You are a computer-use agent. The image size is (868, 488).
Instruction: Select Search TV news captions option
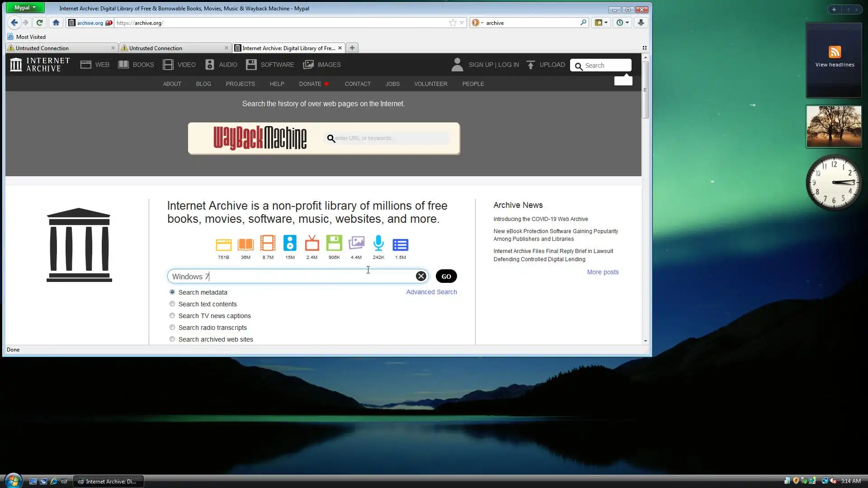172,316
